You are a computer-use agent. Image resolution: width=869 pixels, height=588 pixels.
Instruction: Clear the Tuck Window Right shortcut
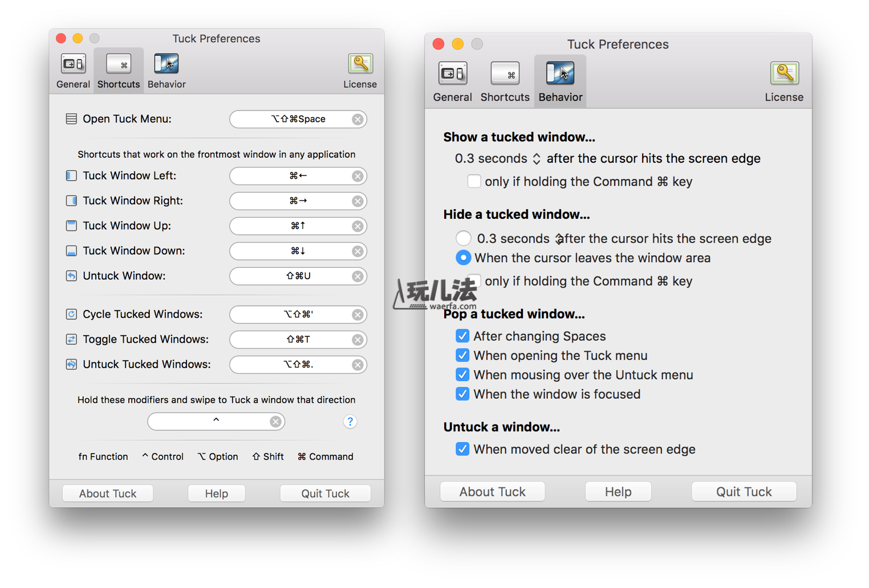click(358, 201)
